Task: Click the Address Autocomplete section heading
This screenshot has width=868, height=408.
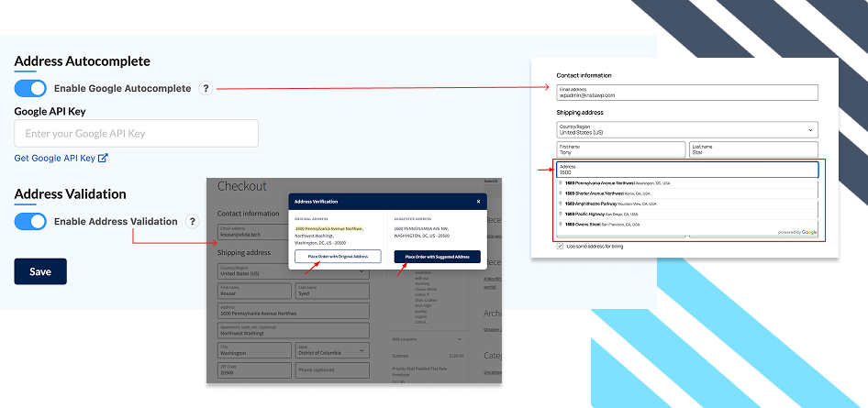Action: coord(82,61)
